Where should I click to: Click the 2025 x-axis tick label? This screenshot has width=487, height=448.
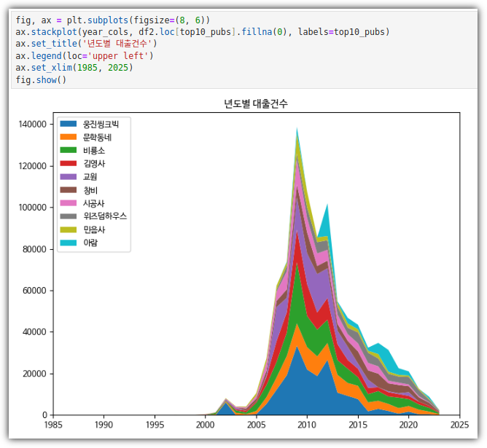tap(459, 425)
